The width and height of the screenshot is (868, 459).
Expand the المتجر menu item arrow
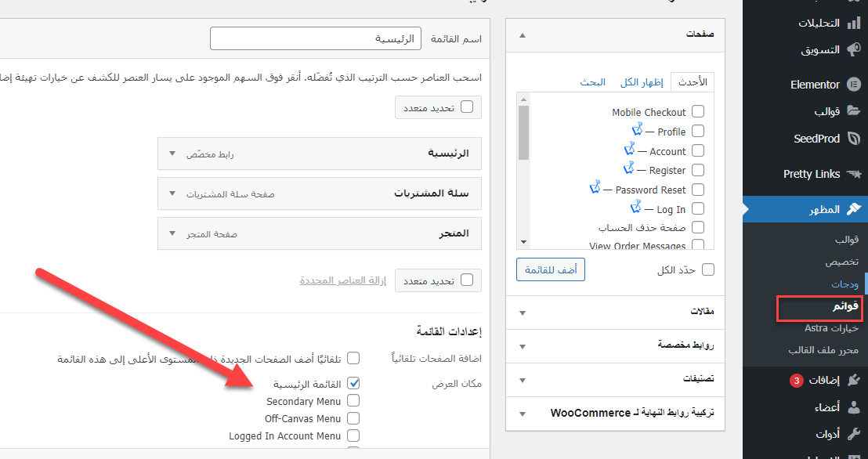172,233
